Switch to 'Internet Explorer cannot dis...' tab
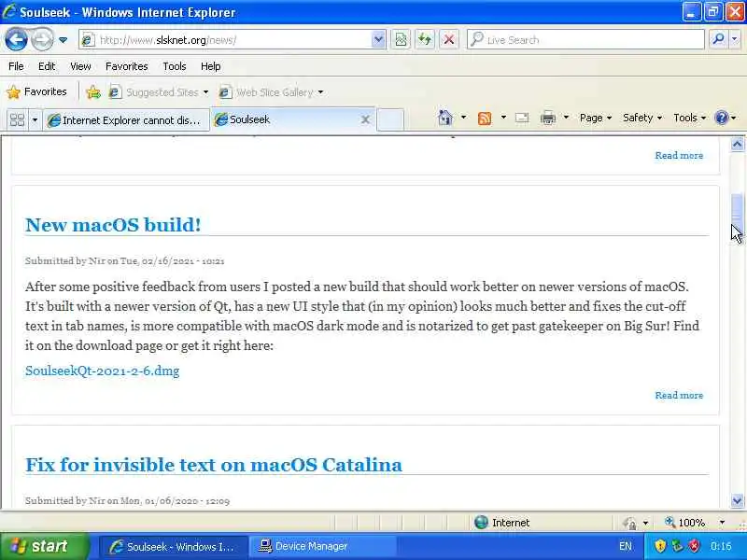Image resolution: width=747 pixels, height=560 pixels. click(126, 120)
